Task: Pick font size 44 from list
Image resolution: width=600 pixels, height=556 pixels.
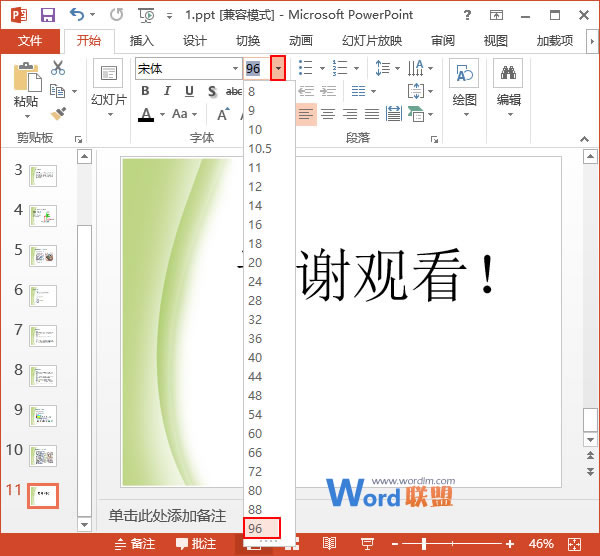Action: point(269,377)
